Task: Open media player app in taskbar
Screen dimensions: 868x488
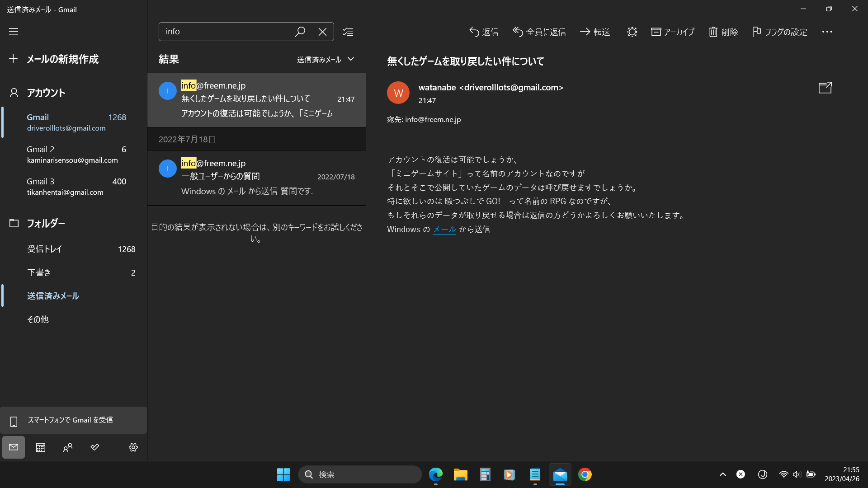Action: (509, 474)
